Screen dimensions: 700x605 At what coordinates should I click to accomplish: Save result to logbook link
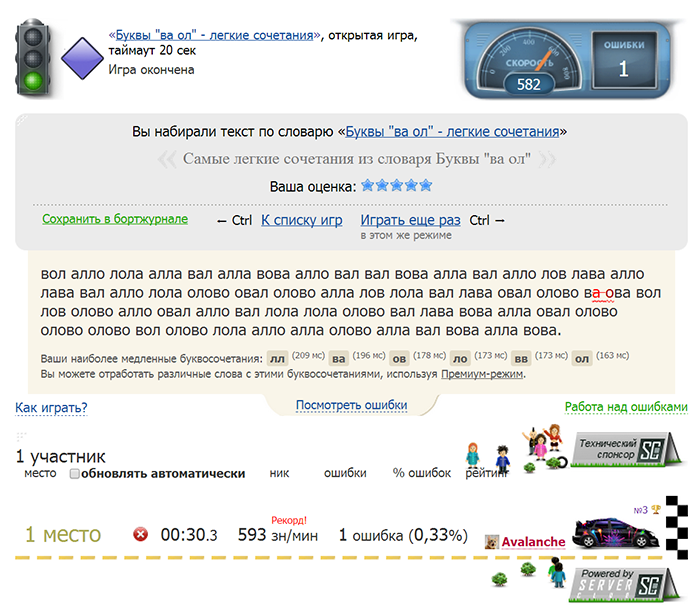pos(115,219)
